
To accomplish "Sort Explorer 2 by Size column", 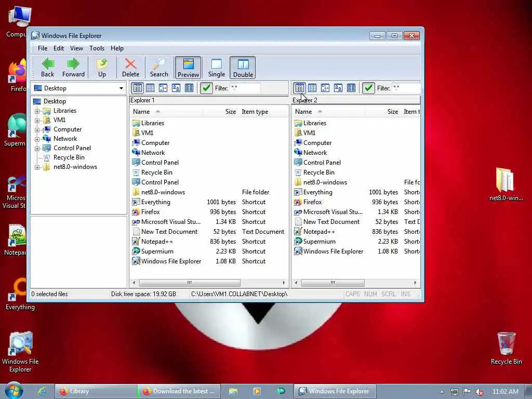I will tap(383, 112).
